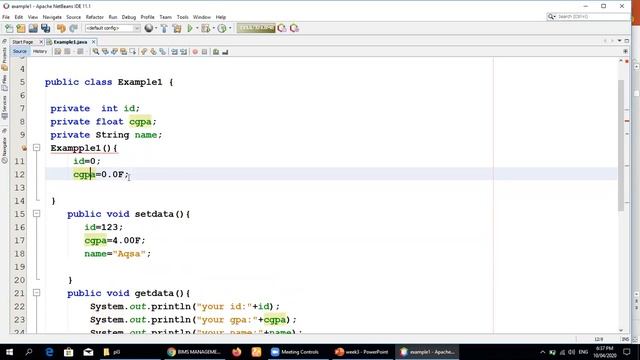Collapse the getdata method code fold

coord(36,293)
